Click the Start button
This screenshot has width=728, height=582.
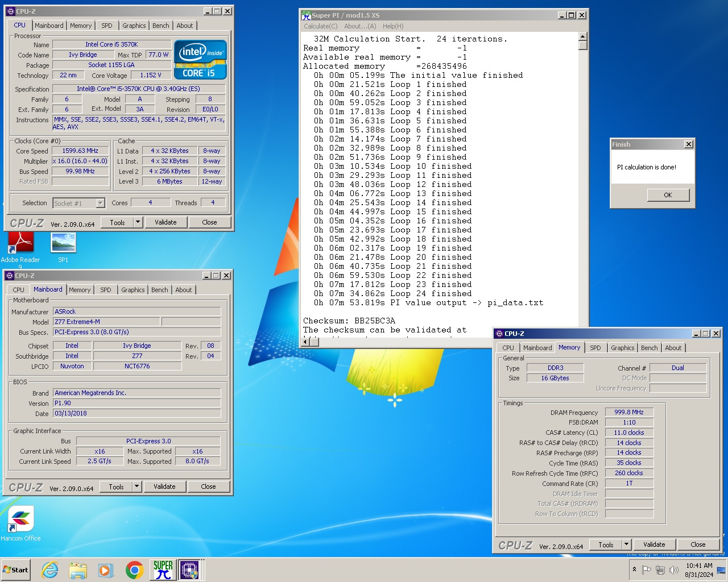(x=16, y=570)
